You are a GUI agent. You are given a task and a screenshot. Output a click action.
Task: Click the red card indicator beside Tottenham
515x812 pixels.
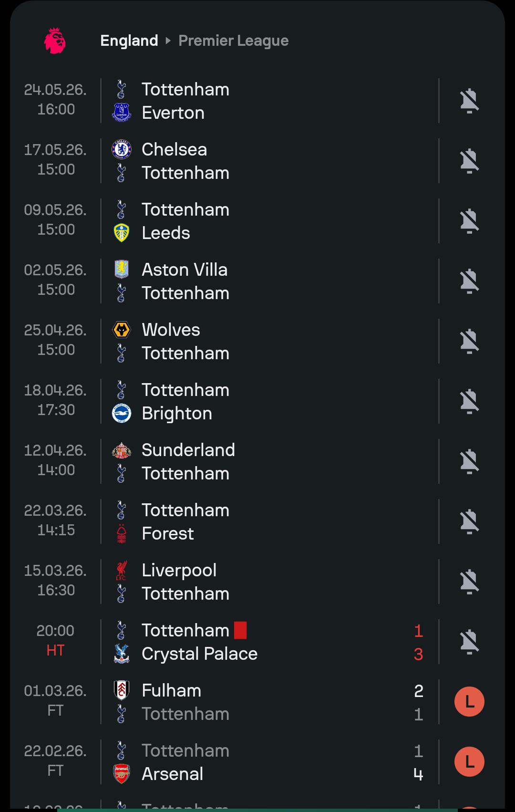[240, 630]
